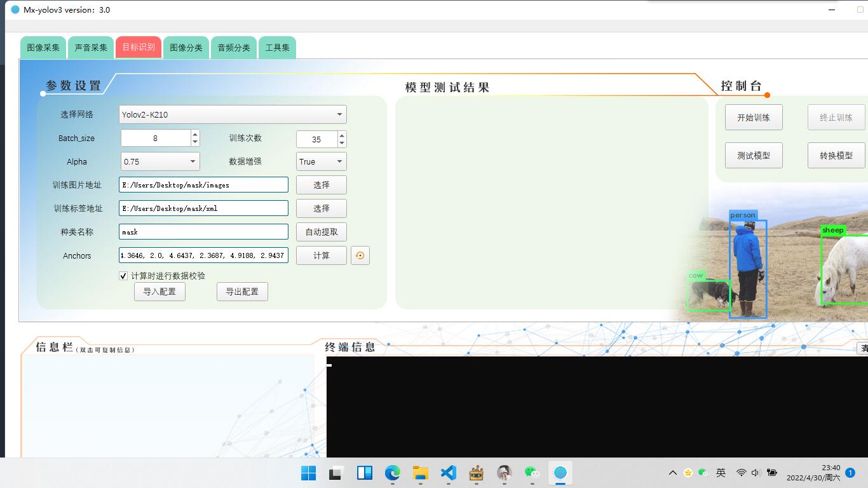The height and width of the screenshot is (488, 868).
Task: Click the 信息栏 message box
Action: click(x=168, y=405)
